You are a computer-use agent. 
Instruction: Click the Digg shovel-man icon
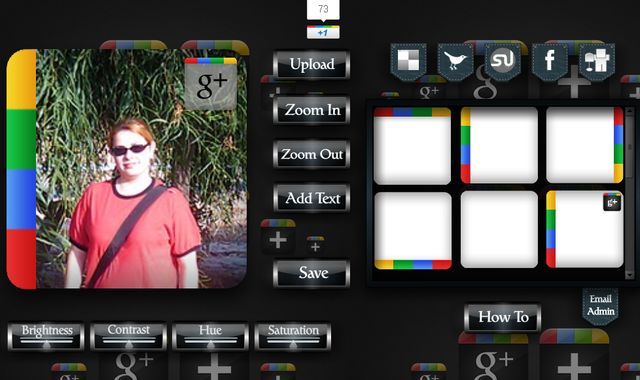[x=597, y=61]
